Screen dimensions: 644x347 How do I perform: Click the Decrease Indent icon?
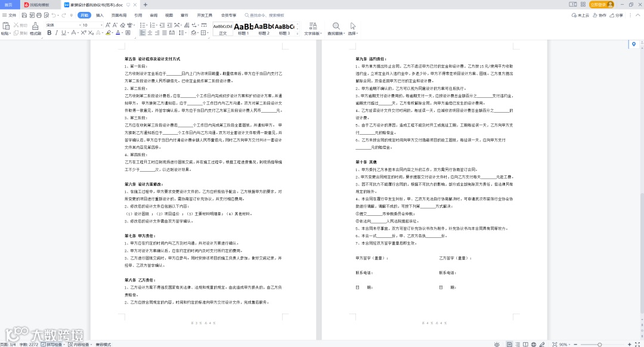pos(162,25)
